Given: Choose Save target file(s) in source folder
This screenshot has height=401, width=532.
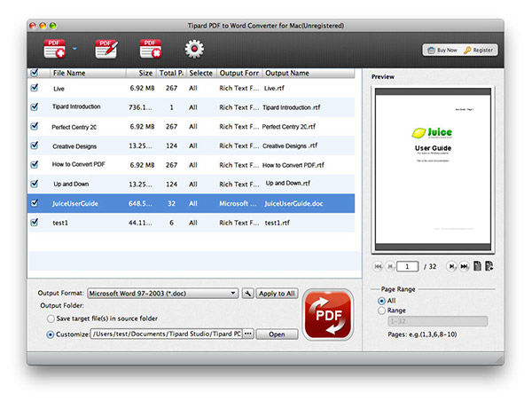Looking at the screenshot, I should click(51, 318).
